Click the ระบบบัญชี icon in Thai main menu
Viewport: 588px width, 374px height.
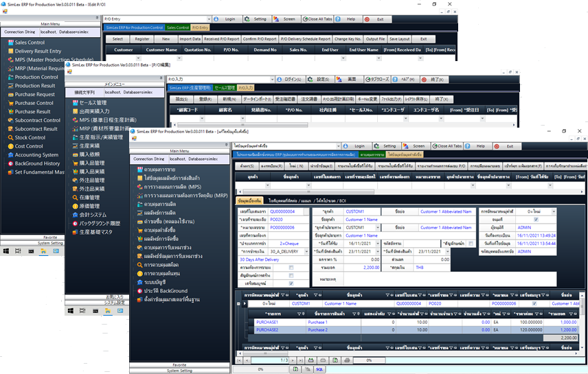point(140,282)
